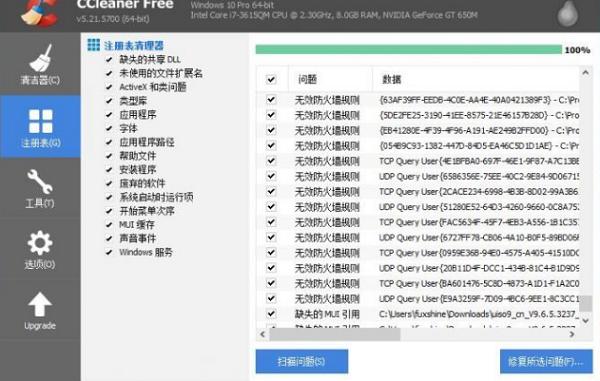Select the Registry (注册表) sidebar section
This screenshot has height=381, width=600.
(40, 127)
